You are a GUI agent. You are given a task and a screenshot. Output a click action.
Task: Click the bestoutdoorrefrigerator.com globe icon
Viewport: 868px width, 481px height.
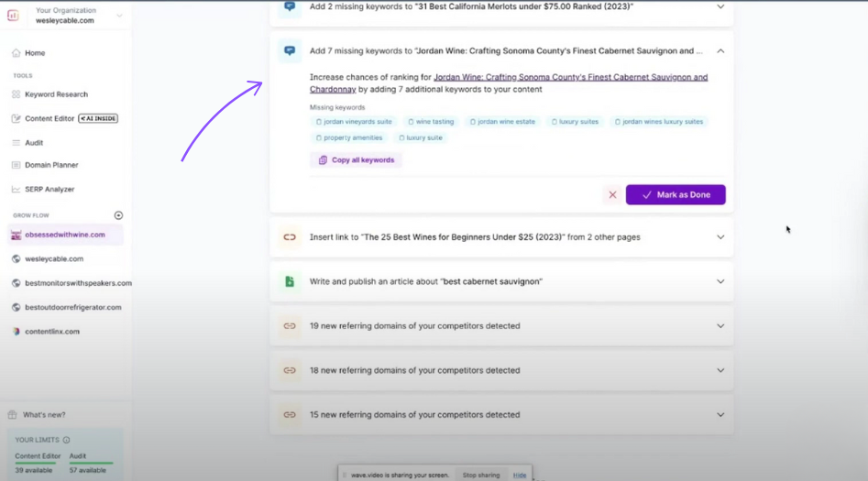pos(16,307)
